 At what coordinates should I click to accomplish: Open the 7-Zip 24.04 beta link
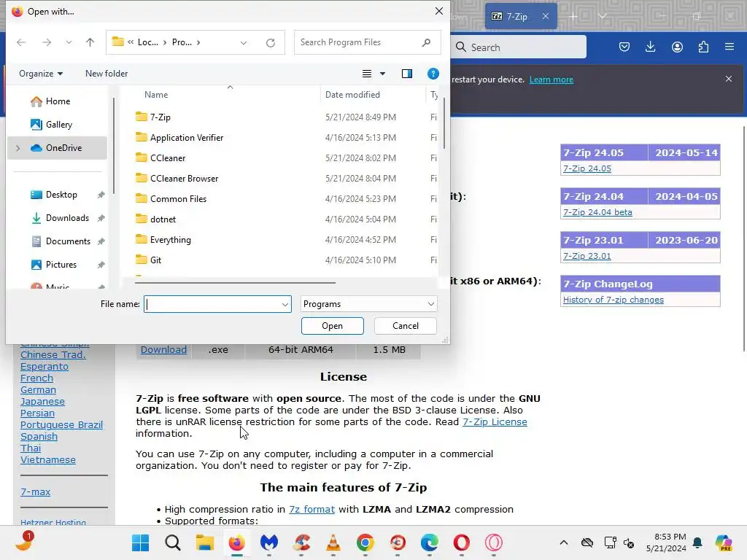click(597, 212)
